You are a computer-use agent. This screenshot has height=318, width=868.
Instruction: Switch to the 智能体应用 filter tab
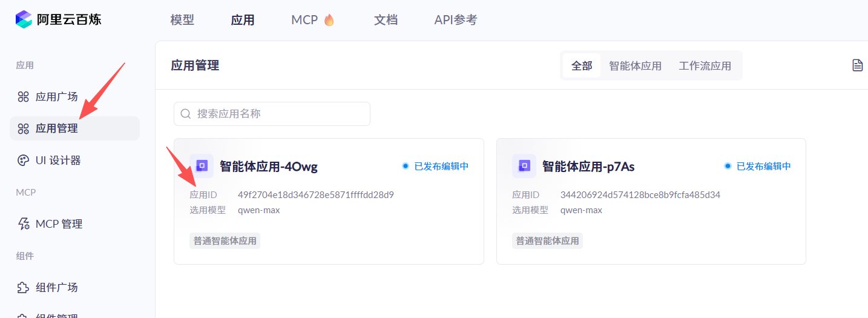click(635, 65)
